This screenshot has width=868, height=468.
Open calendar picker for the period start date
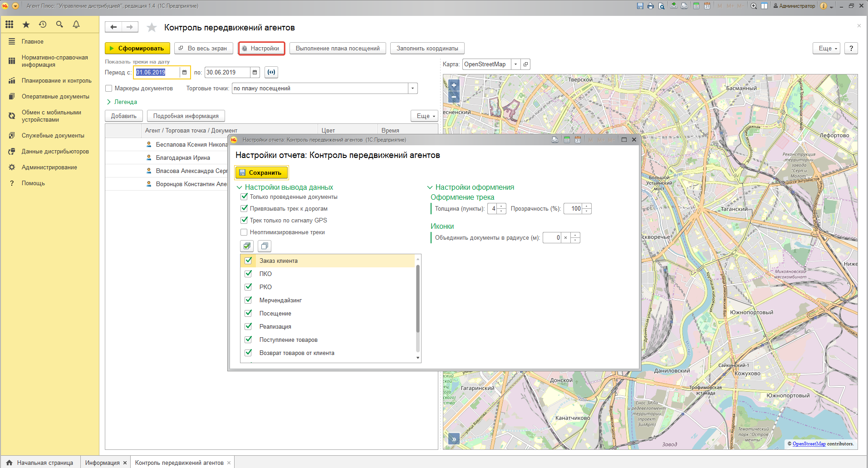click(x=184, y=72)
